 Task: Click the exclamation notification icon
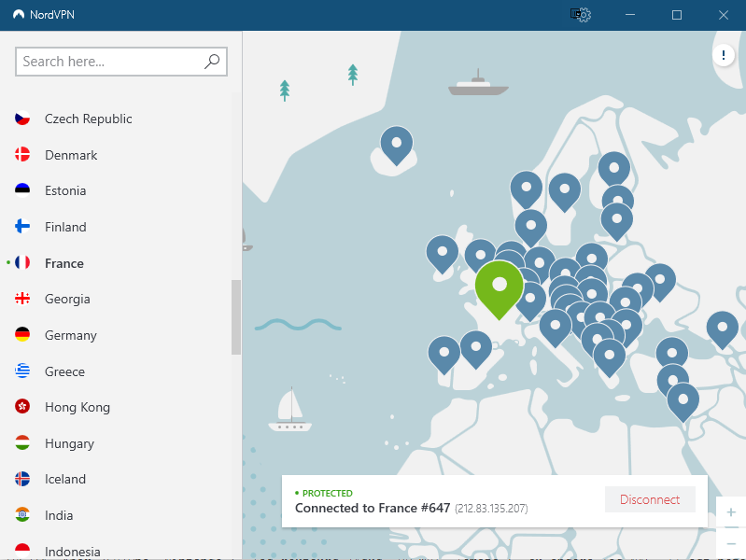(x=724, y=55)
